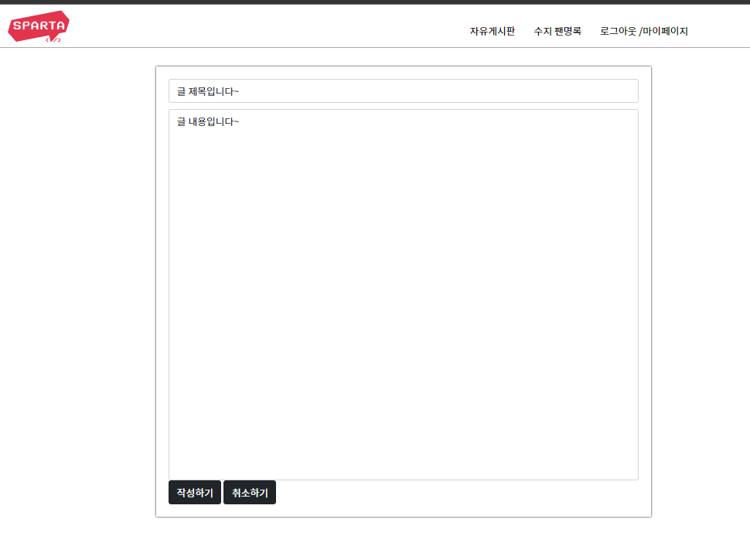Open the homepage via the SPARTA icon

point(37,26)
